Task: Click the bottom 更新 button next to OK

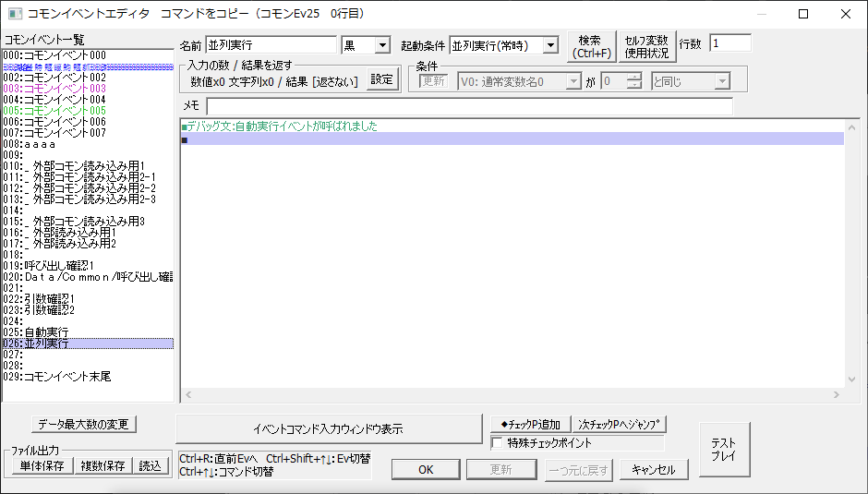Action: (501, 470)
